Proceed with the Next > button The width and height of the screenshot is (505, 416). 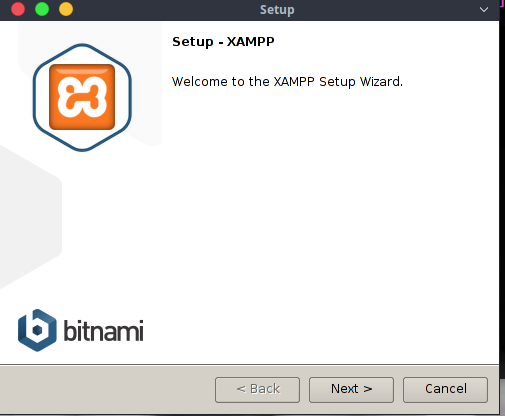click(351, 390)
